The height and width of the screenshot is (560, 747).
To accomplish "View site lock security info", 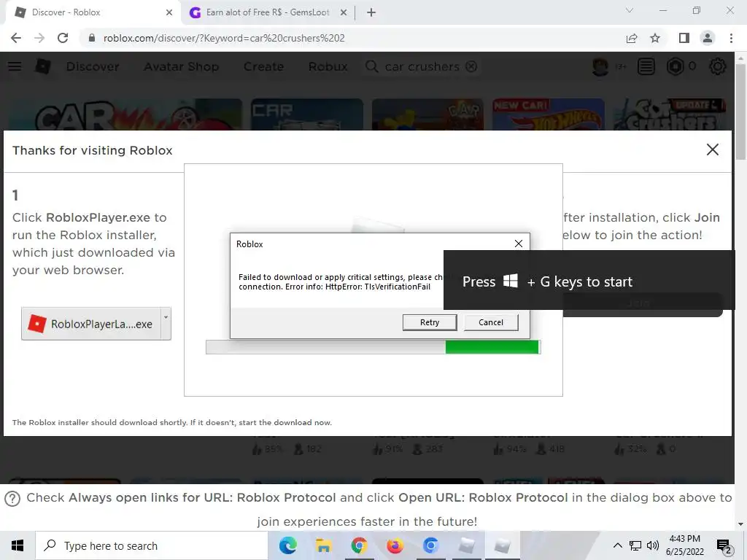I will click(x=92, y=38).
